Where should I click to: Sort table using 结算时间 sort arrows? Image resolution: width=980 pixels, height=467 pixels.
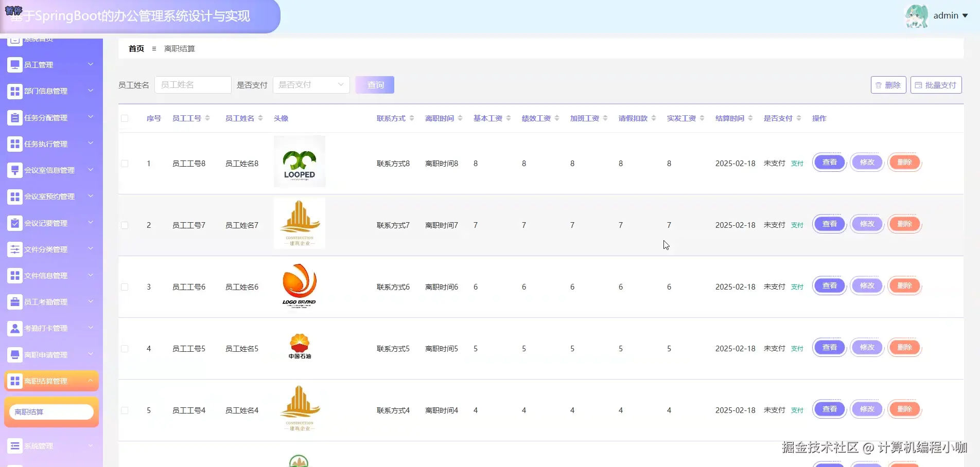pyautogui.click(x=750, y=118)
